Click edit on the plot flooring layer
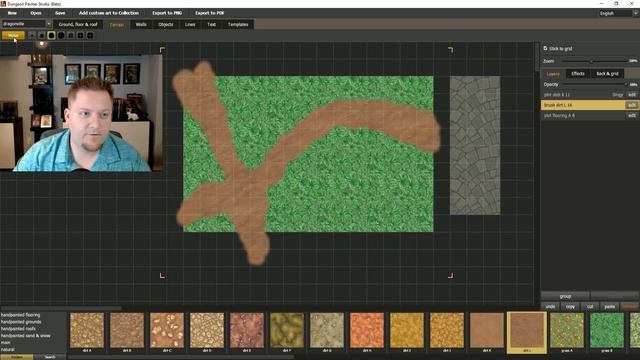The image size is (640, 360). [632, 116]
